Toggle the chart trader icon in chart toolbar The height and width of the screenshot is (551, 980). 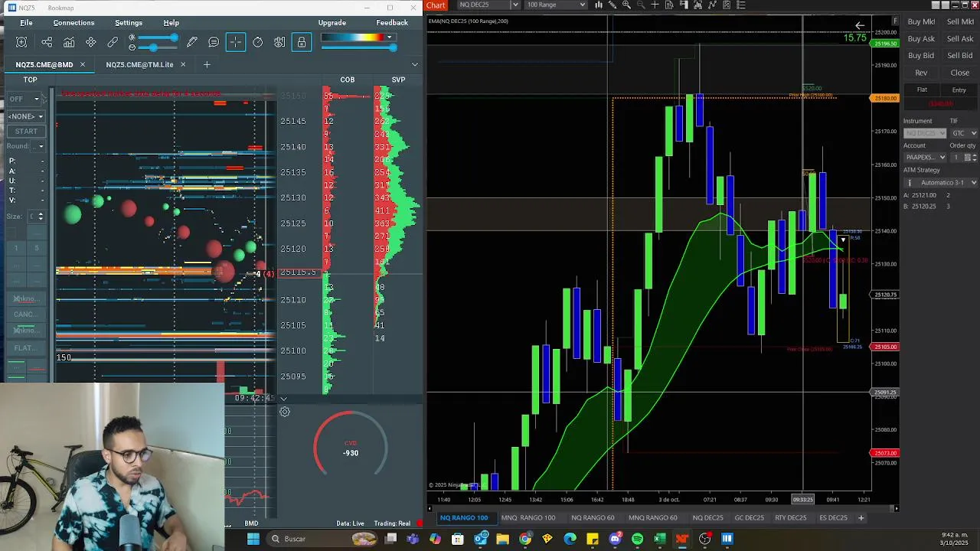(x=684, y=5)
